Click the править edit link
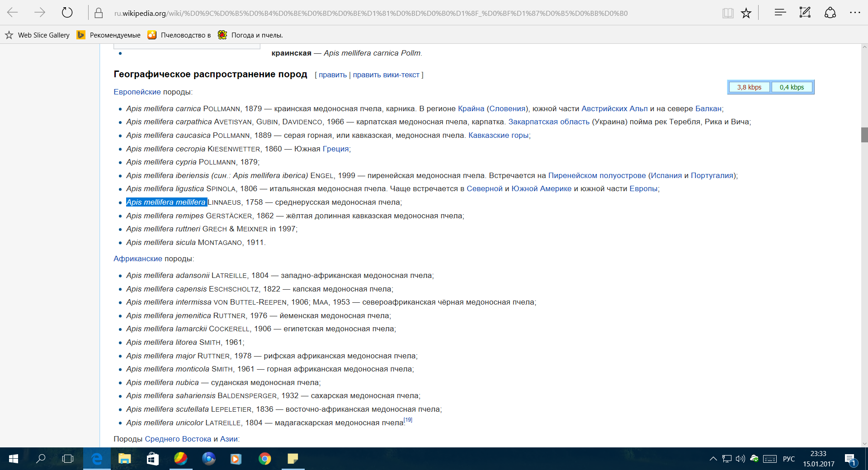This screenshot has height=470, width=868. [333, 75]
